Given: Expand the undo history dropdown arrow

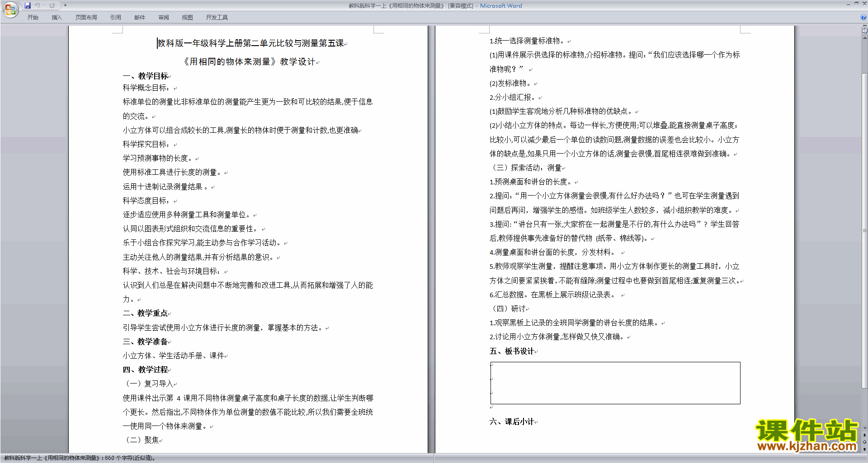Looking at the screenshot, I should tap(44, 5).
